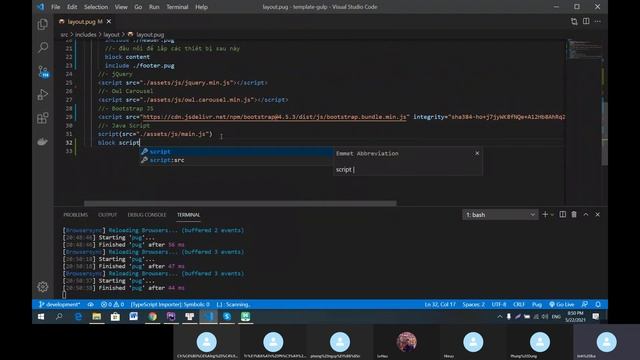The height and width of the screenshot is (360, 640).
Task: Start the Go Live server
Action: (x=562, y=304)
